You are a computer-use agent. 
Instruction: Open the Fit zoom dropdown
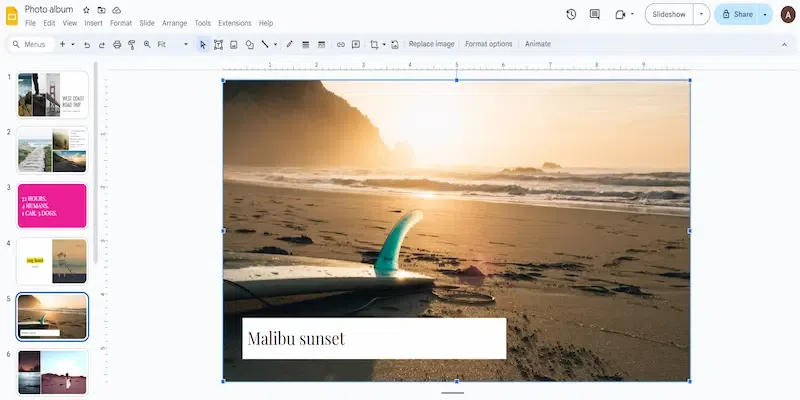172,45
